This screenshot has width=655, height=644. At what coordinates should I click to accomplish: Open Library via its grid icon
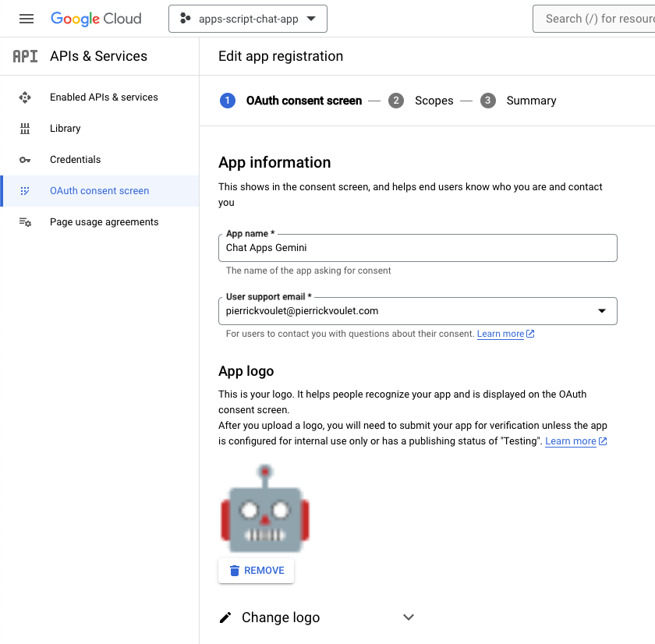pyautogui.click(x=24, y=128)
